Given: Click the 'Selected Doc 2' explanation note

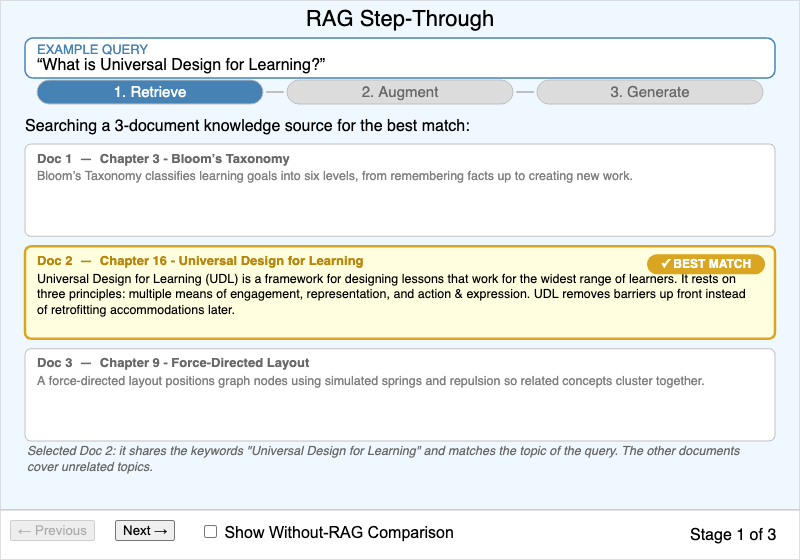Looking at the screenshot, I should [384, 459].
